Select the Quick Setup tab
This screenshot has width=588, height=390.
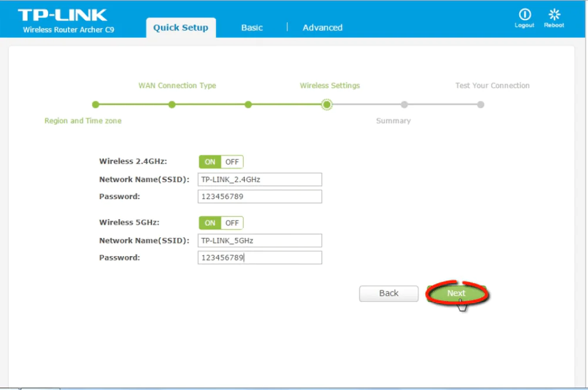coord(181,27)
